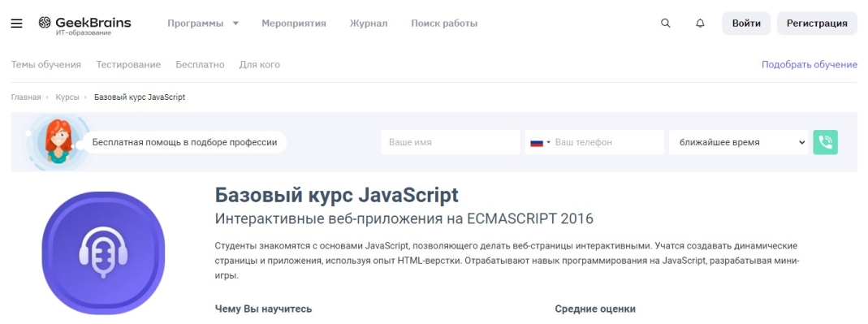868x324 pixels.
Task: Go to Главная breadcrumb
Action: click(x=26, y=97)
